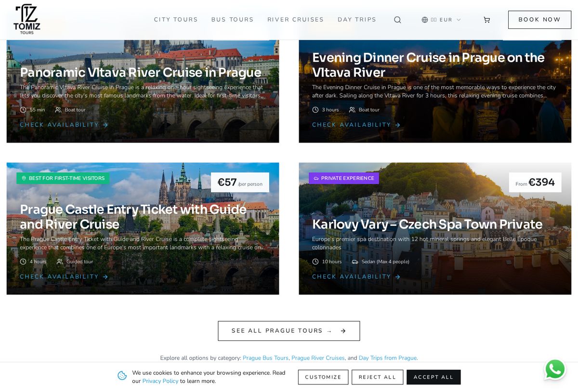Viewport: 578px width, 392px height.
Task: Click the Tomiz Tours logo
Action: click(x=27, y=20)
